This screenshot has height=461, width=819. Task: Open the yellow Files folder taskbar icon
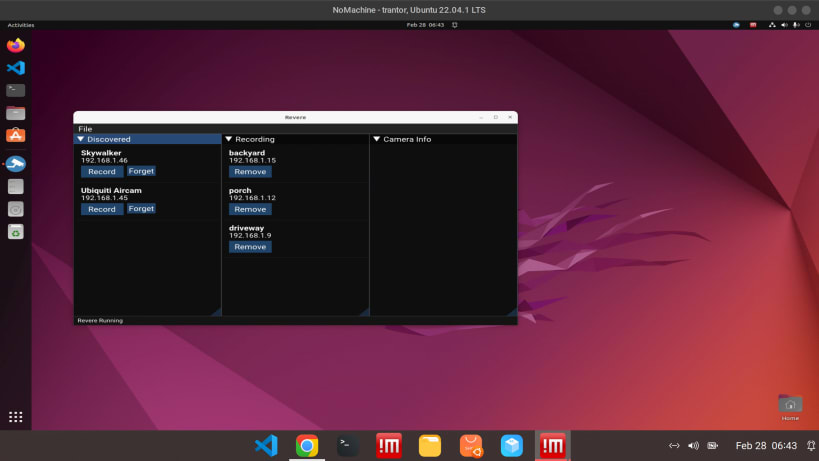pyautogui.click(x=429, y=446)
